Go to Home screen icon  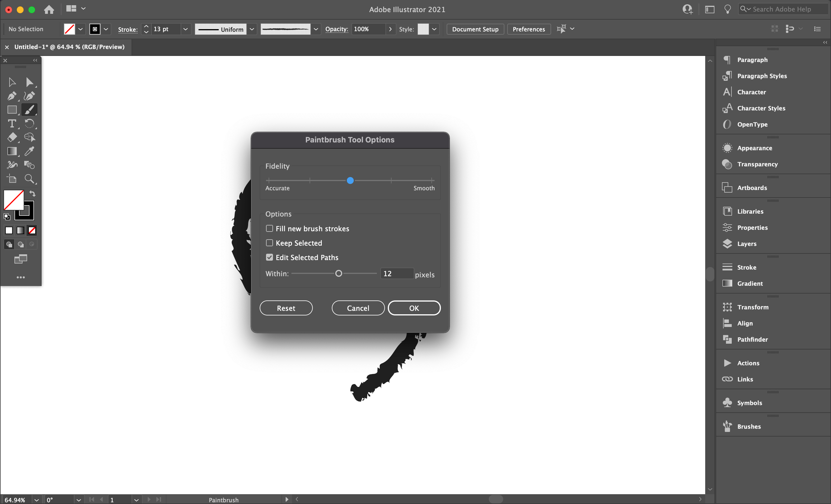(x=49, y=10)
